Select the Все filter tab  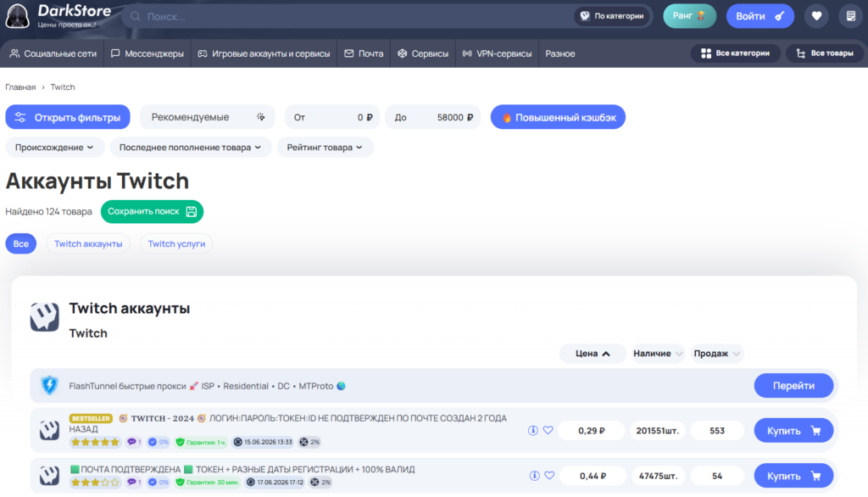point(21,243)
